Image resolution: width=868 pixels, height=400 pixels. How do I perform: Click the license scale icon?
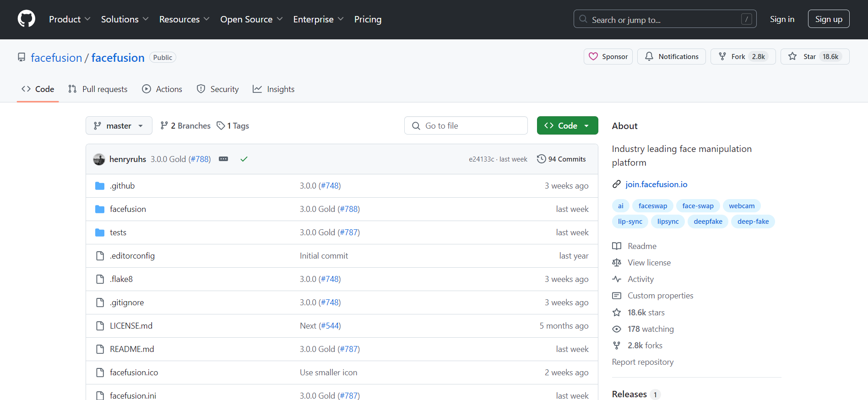(617, 262)
